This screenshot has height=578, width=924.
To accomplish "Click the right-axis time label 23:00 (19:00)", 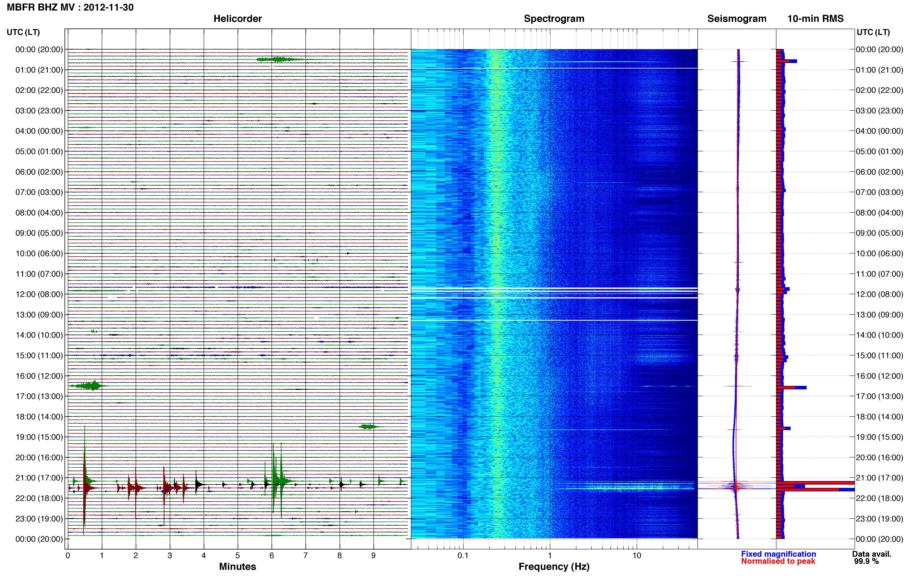I will 880,519.
